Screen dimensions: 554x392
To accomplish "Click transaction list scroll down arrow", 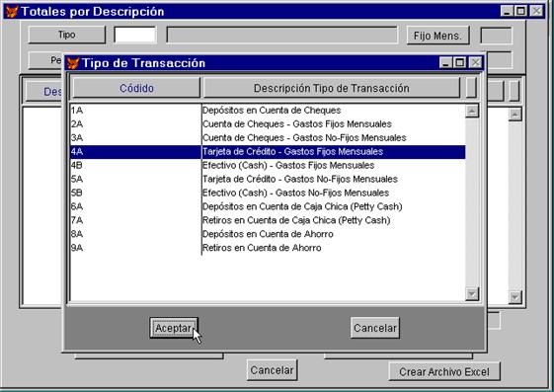I will click(472, 294).
